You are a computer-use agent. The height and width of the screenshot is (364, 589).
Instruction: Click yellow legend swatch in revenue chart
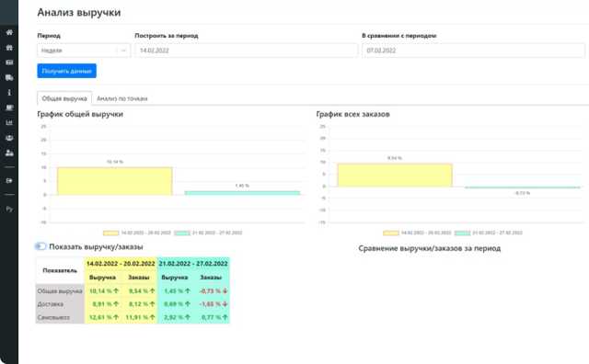(110, 233)
